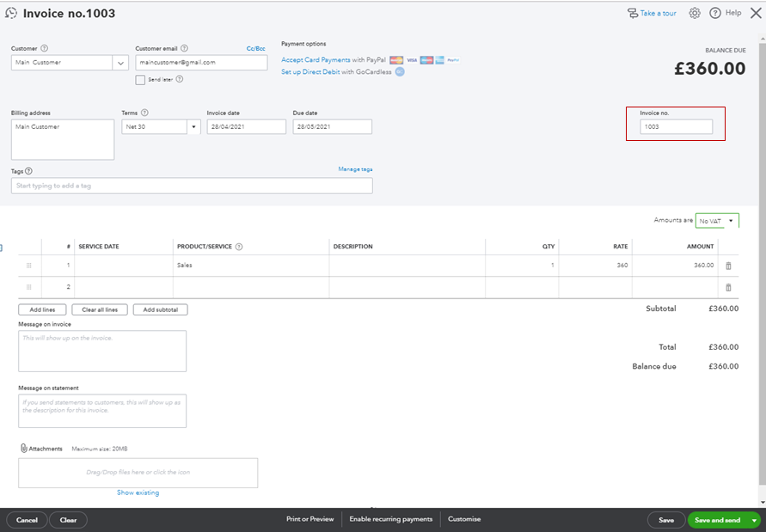The height and width of the screenshot is (532, 766).
Task: Select Enable recurring payments
Action: tap(391, 519)
